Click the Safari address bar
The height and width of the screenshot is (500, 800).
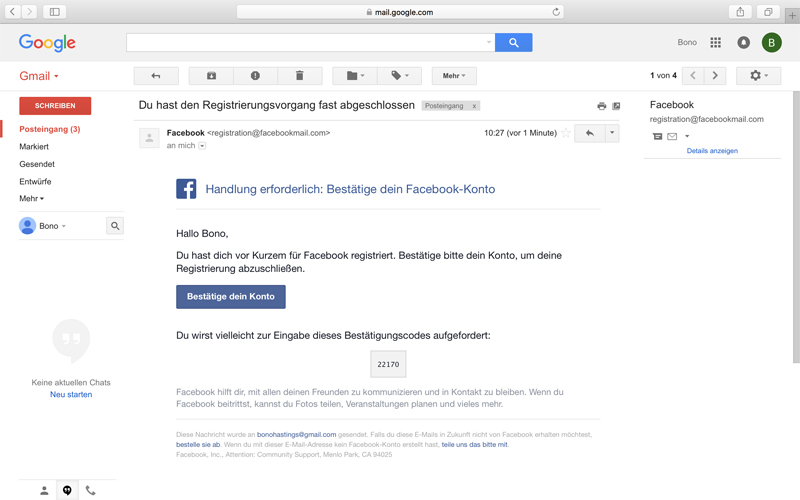400,12
